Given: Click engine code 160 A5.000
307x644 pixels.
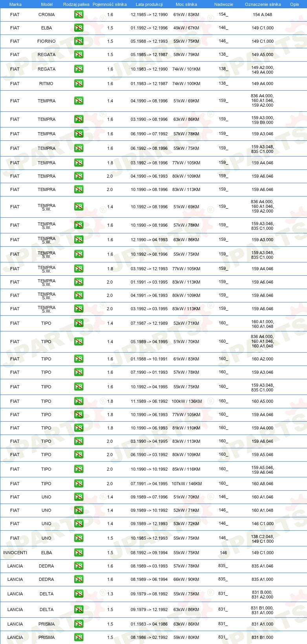Looking at the screenshot, I should [x=263, y=401].
